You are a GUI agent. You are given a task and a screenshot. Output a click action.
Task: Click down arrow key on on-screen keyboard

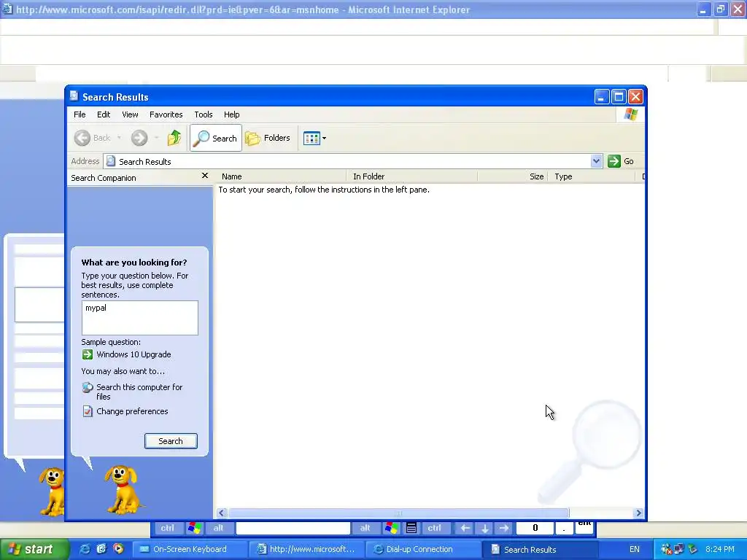pyautogui.click(x=484, y=528)
